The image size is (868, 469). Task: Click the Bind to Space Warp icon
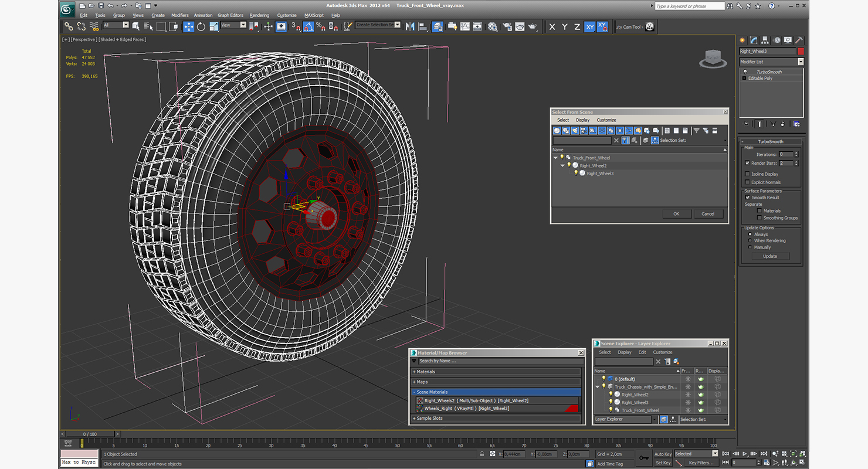point(94,26)
